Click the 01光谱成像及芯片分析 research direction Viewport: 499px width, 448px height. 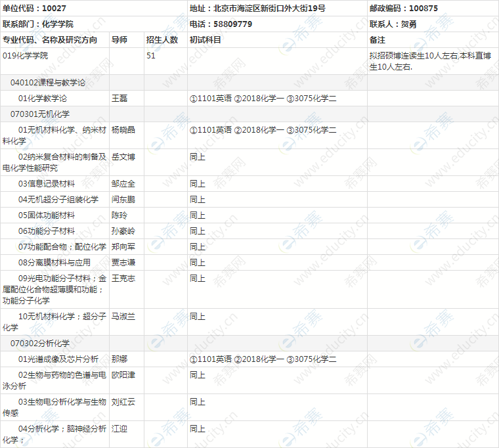pos(58,359)
